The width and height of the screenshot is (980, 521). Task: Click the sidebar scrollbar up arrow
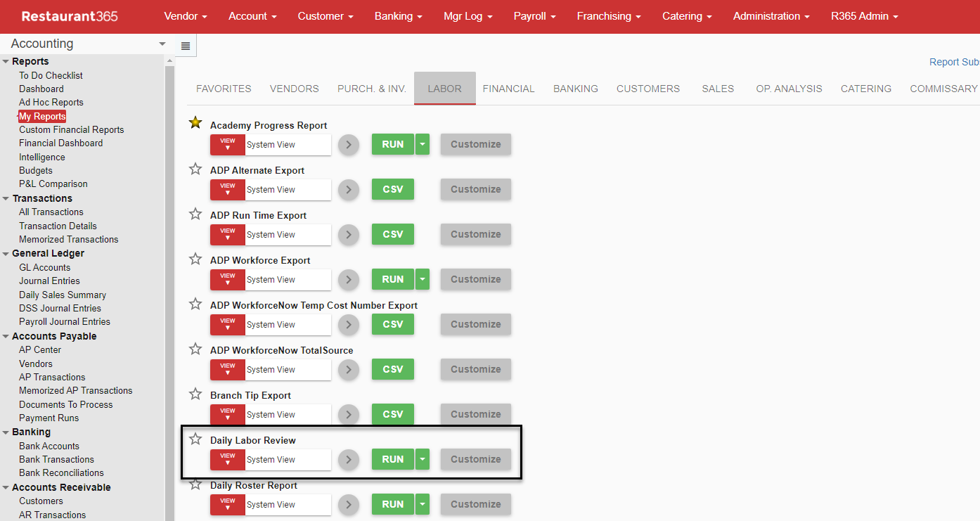point(169,61)
